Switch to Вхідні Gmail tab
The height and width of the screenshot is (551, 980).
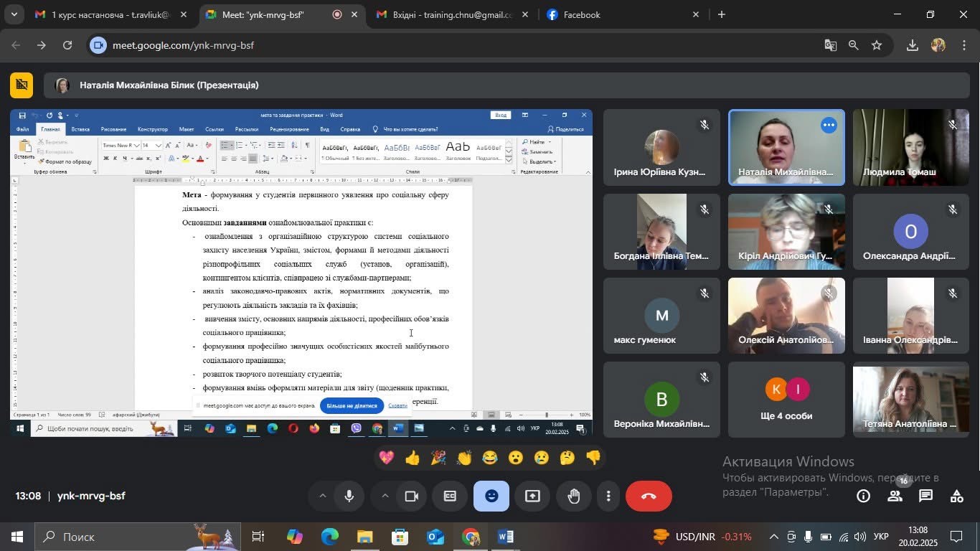pos(451,14)
